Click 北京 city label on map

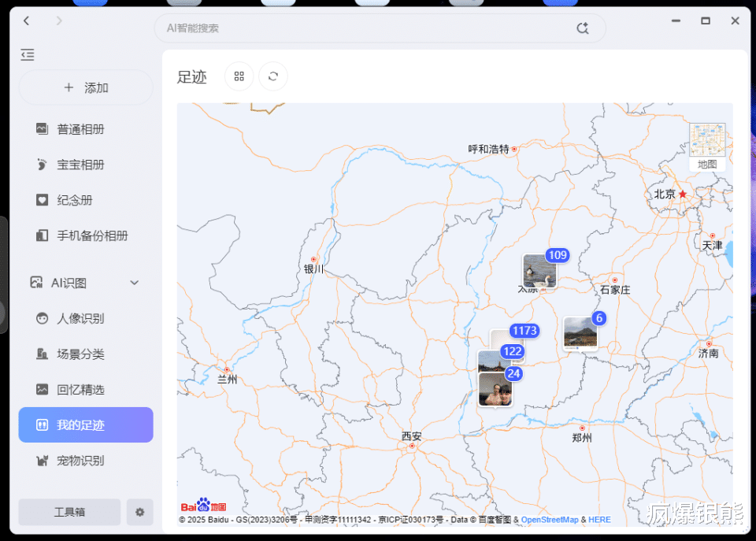coord(665,195)
